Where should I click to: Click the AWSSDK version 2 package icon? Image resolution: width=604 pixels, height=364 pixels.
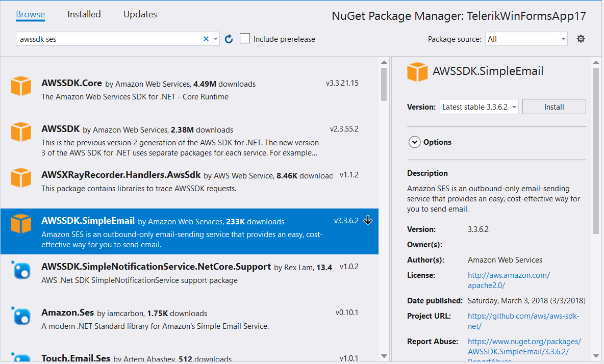point(21,132)
